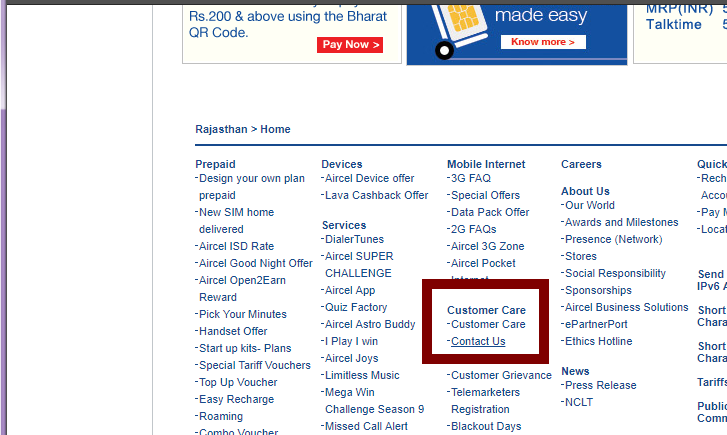Open Lava Cashback Offer link

click(376, 196)
